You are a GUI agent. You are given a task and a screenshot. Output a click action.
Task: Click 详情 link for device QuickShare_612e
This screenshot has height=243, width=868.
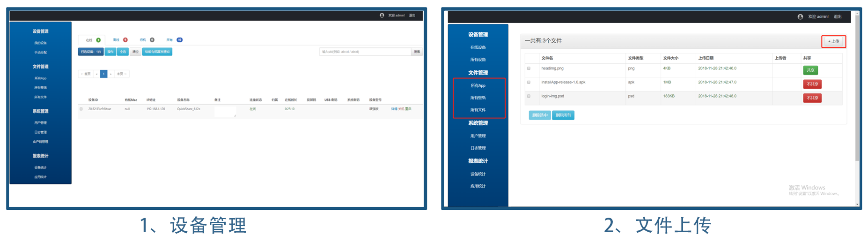coord(394,109)
